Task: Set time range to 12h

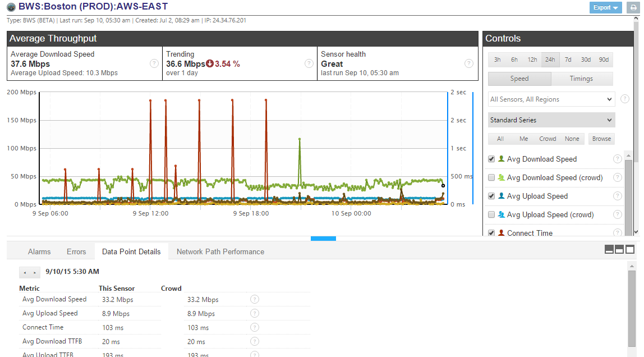Action: tap(532, 60)
